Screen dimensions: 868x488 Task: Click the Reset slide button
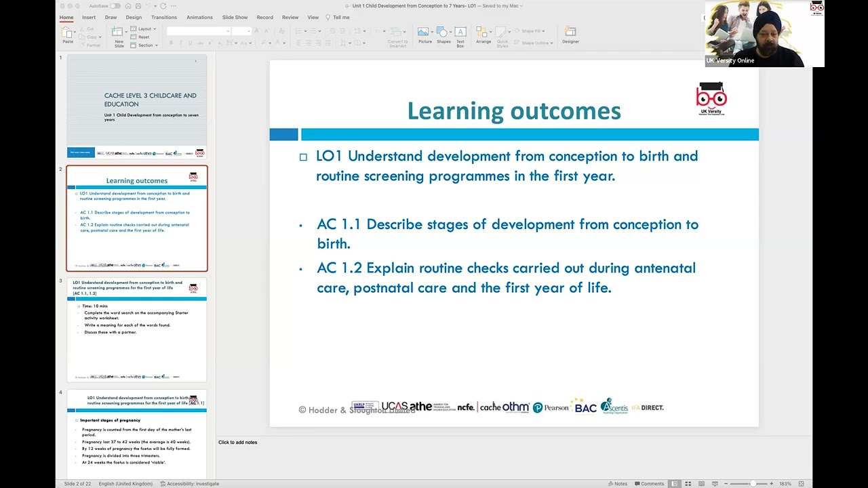pos(140,37)
